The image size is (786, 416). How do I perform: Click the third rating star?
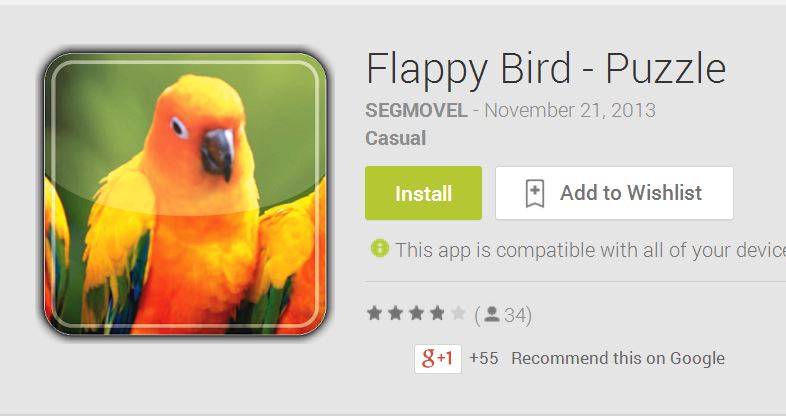tap(416, 313)
